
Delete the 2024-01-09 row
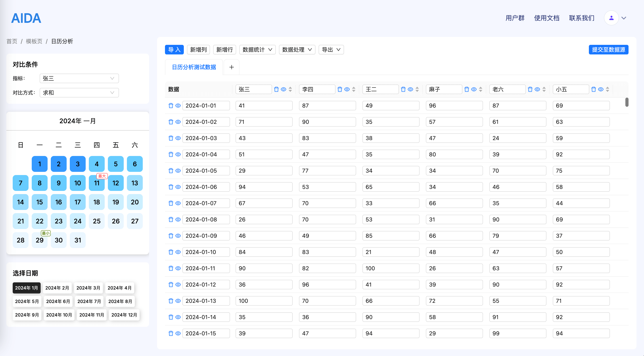pos(171,236)
